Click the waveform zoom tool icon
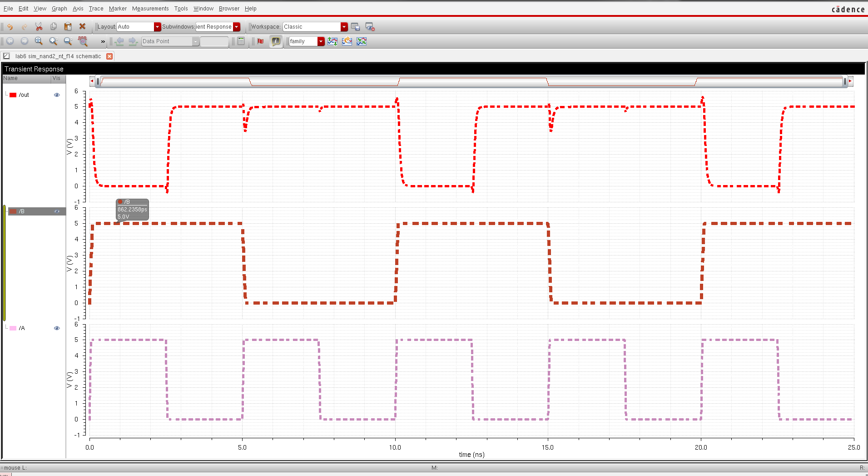868x476 pixels. (x=83, y=41)
